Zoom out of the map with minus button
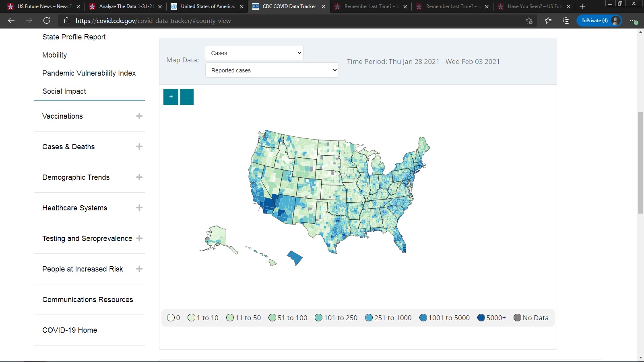 click(x=187, y=97)
